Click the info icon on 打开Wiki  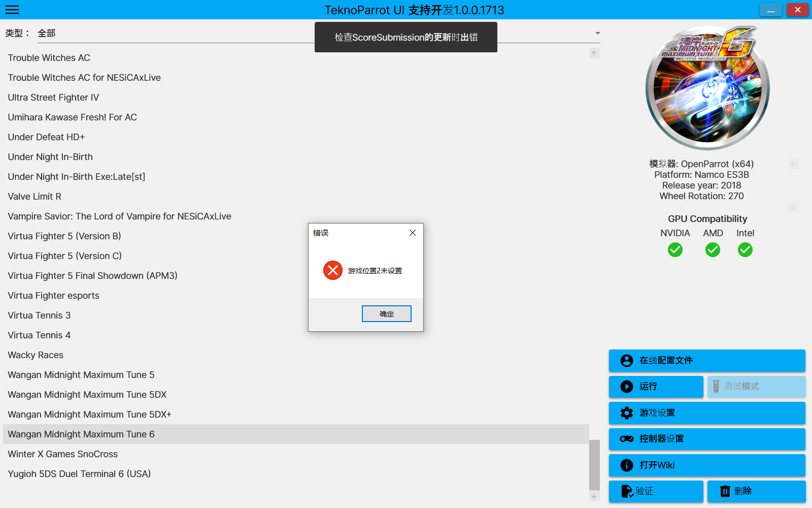pos(627,465)
